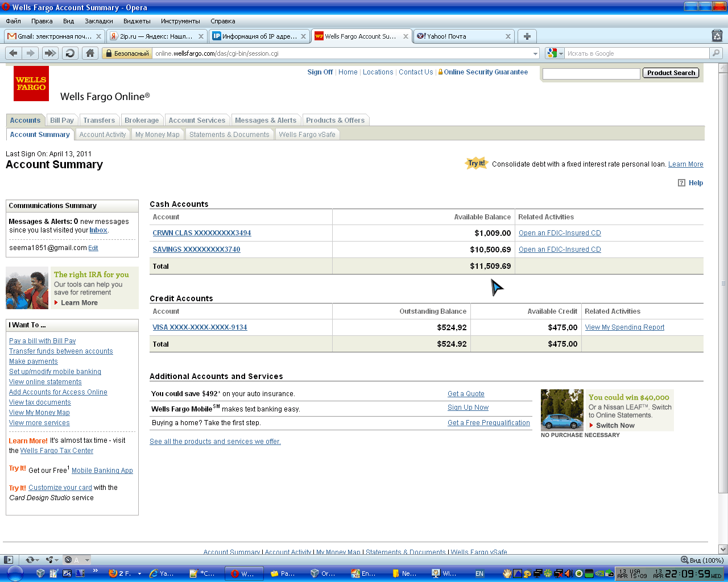Click the vertical scrollbar down arrow
The width and height of the screenshot is (728, 582).
pyautogui.click(x=723, y=550)
